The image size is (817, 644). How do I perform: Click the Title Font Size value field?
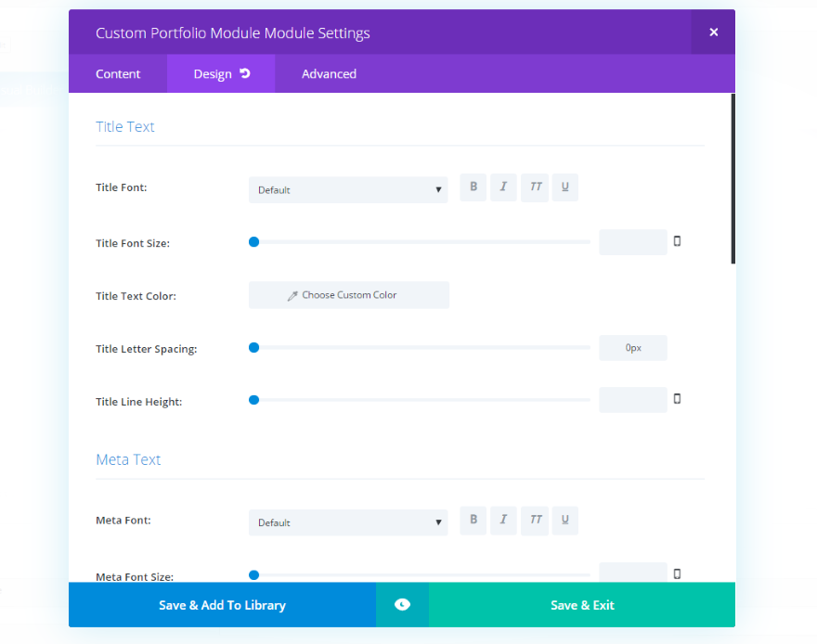[632, 242]
